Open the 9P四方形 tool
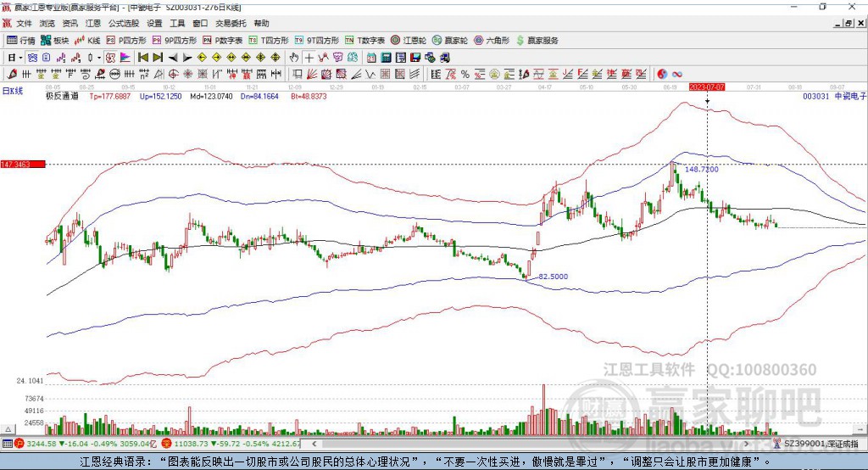This screenshot has height=470, width=868. click(x=175, y=41)
